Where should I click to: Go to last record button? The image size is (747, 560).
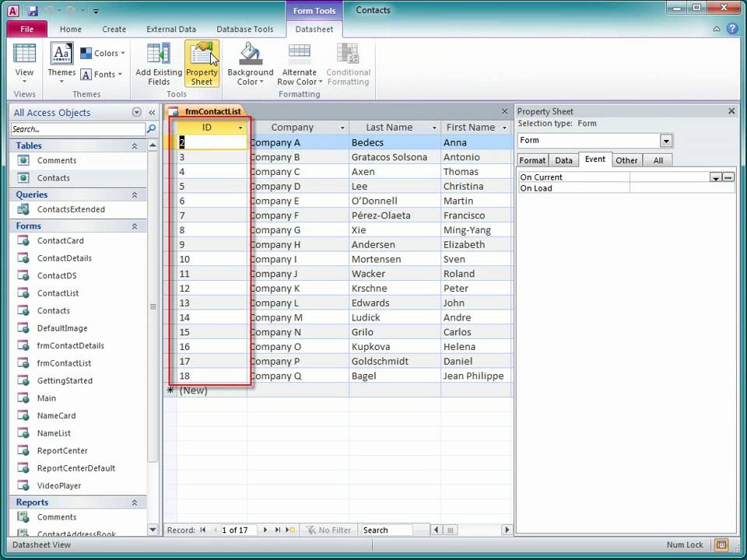pyautogui.click(x=277, y=530)
